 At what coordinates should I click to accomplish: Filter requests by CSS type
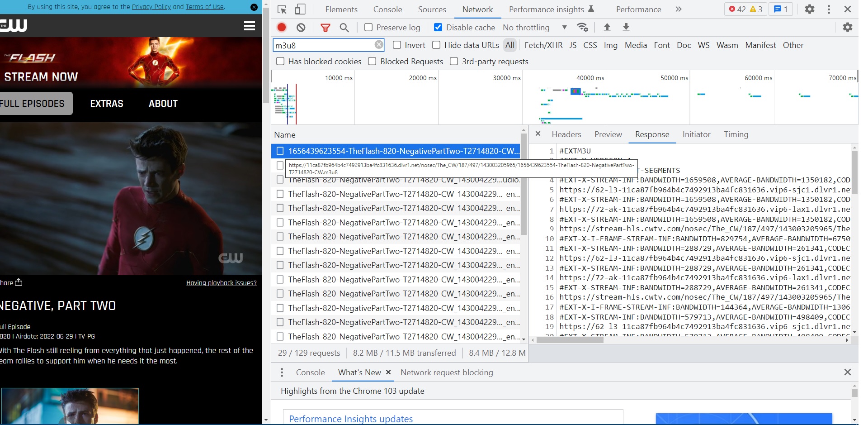coord(590,45)
